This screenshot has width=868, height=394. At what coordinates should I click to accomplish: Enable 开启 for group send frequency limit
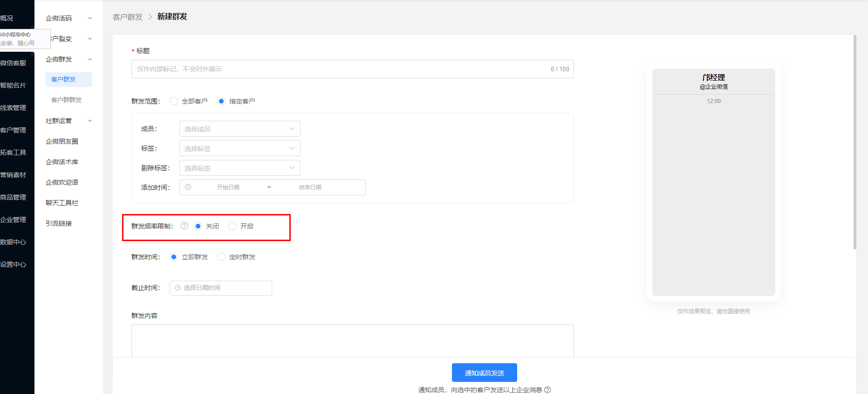click(x=232, y=226)
